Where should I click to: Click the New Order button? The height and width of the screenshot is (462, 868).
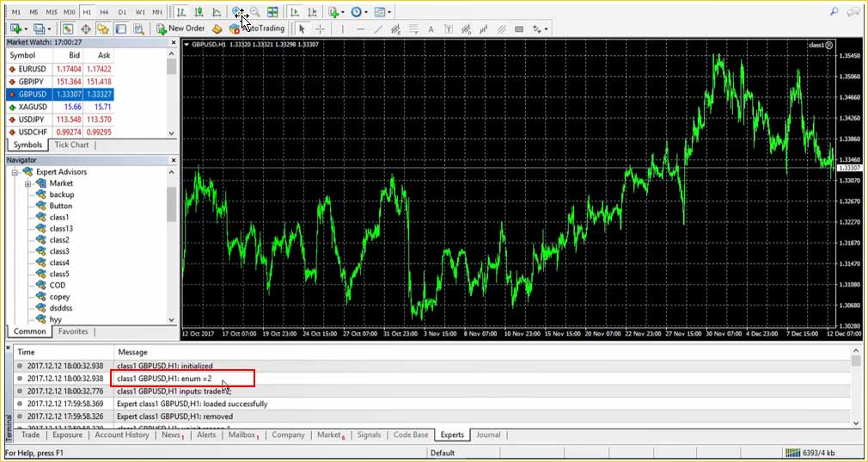(x=180, y=28)
